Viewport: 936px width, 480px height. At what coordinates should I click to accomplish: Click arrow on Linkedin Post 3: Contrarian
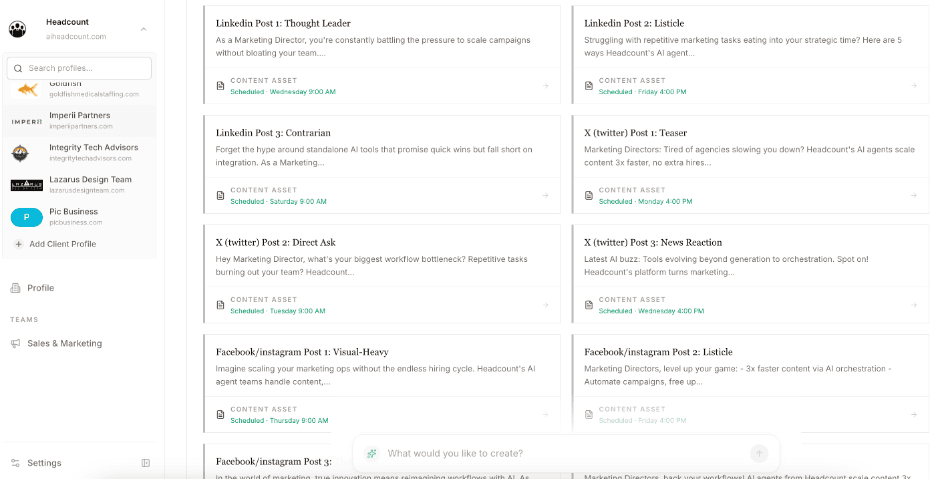[x=545, y=195]
